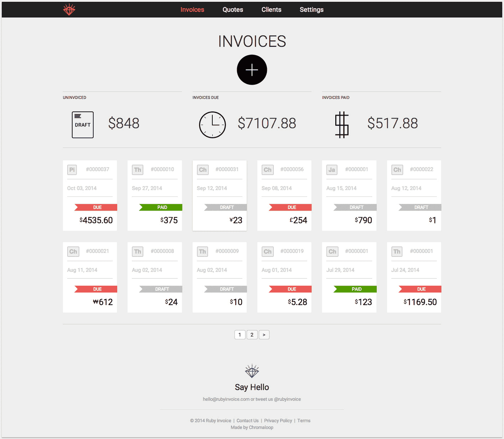
Task: Open the Contact Us footer link
Action: [247, 421]
